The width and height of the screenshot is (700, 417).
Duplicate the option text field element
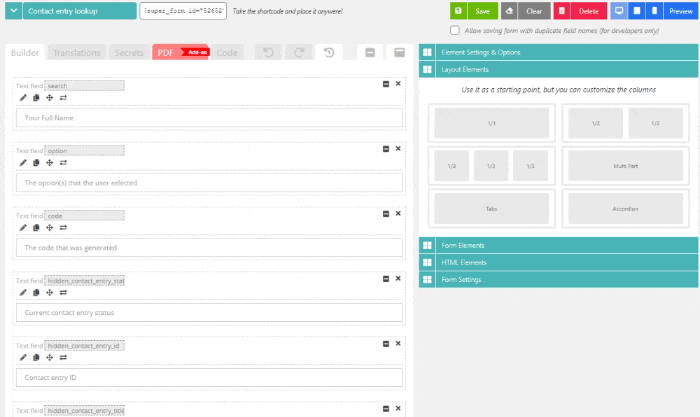click(x=36, y=163)
